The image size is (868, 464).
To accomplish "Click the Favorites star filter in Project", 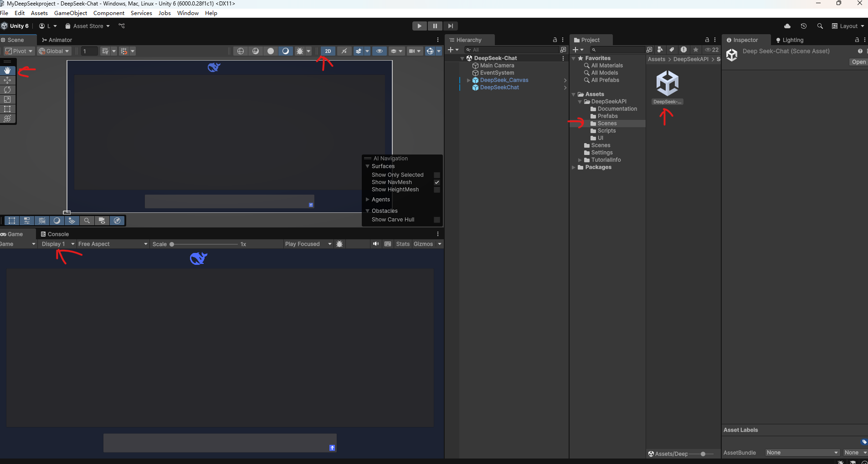I will [695, 50].
